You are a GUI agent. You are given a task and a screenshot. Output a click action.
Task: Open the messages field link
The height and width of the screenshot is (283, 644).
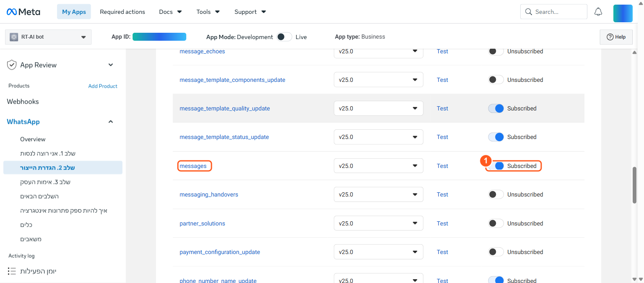[193, 166]
